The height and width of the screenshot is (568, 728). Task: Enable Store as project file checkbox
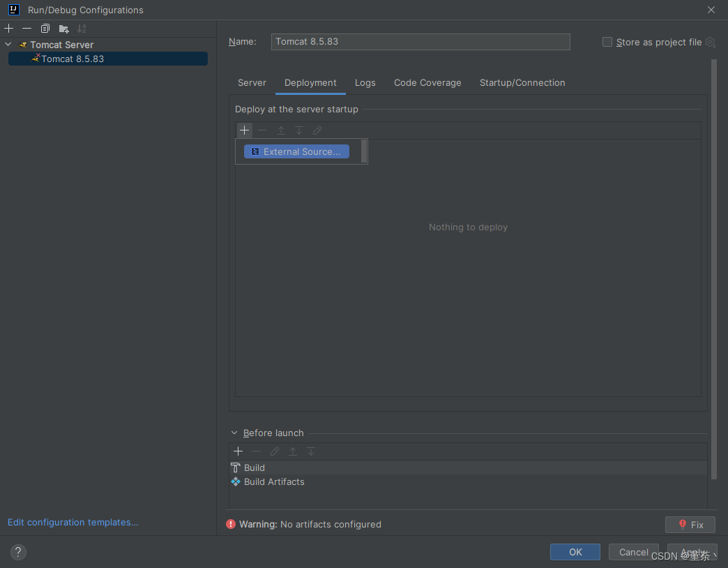click(607, 42)
